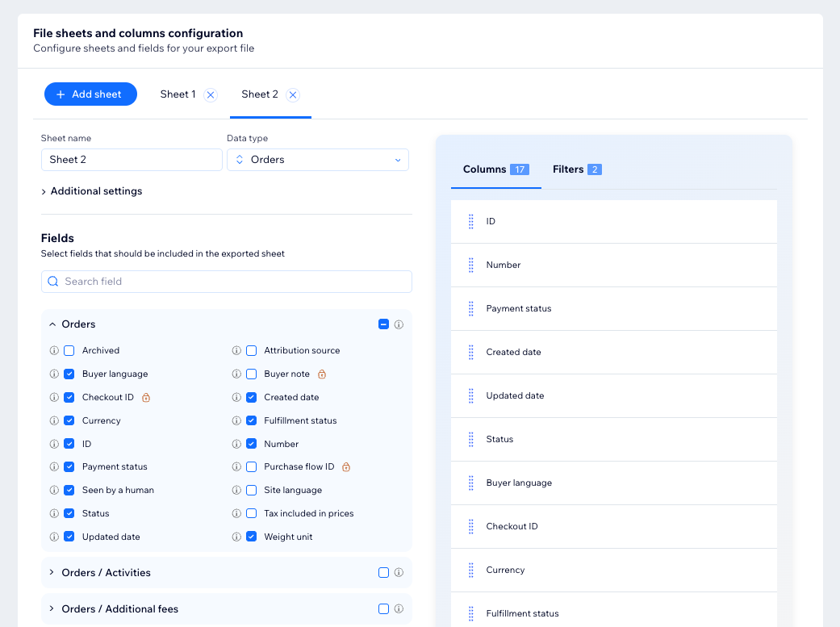
Task: Click drag handle for Currency column
Action: [x=471, y=571]
